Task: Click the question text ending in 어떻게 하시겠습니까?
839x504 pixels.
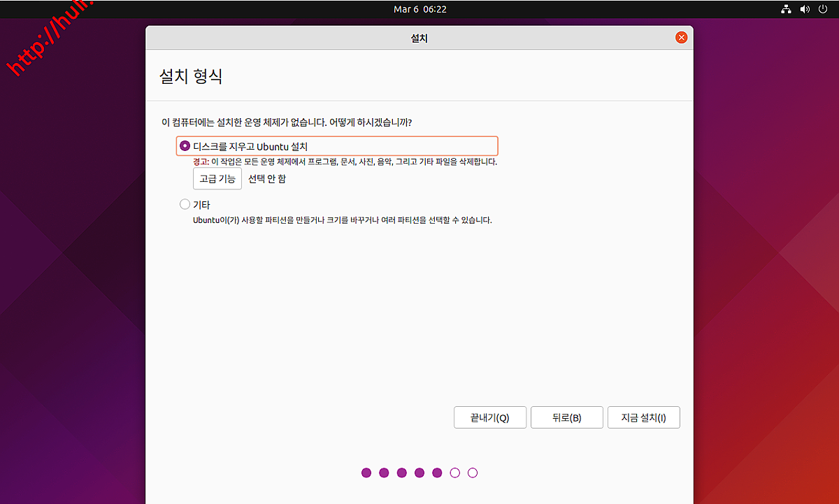Action: tap(287, 122)
